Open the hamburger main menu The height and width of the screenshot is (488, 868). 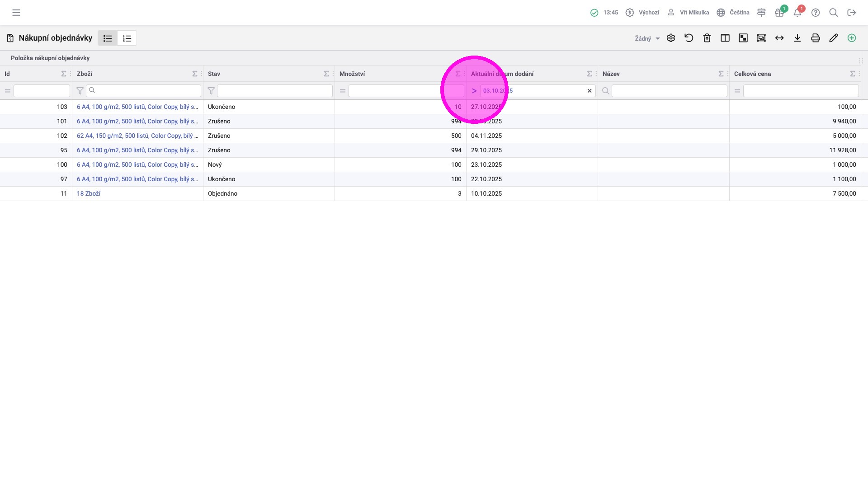[x=16, y=13]
